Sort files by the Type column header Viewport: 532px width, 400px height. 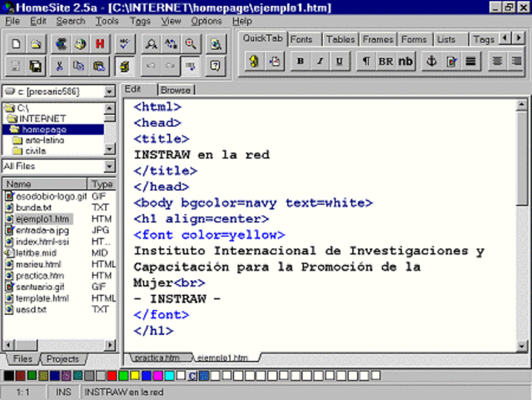tap(102, 184)
